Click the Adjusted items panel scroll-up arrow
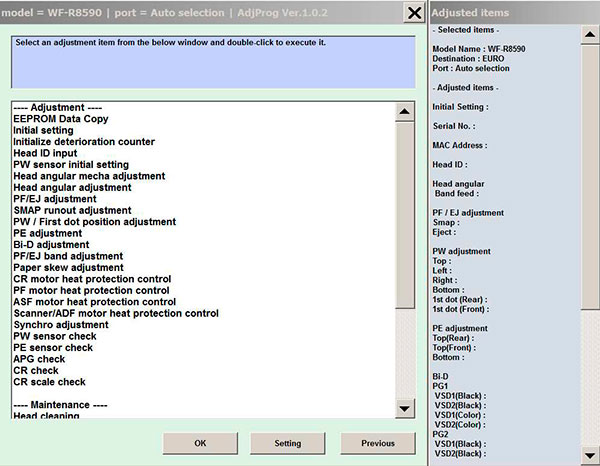Viewport: 600px width, 466px height. (590, 35)
